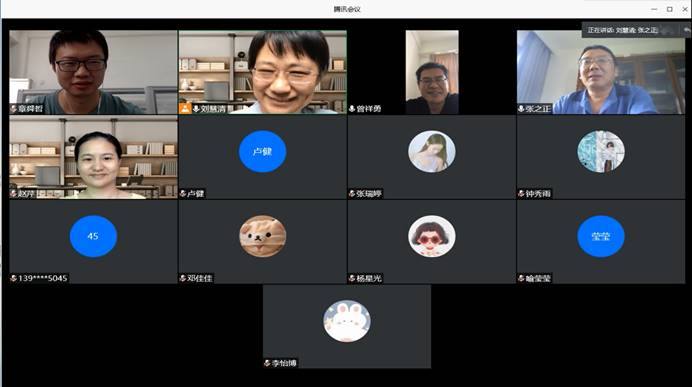Click the muted mic icon beside 139****5045
This screenshot has height=387, width=692.
click(x=14, y=278)
